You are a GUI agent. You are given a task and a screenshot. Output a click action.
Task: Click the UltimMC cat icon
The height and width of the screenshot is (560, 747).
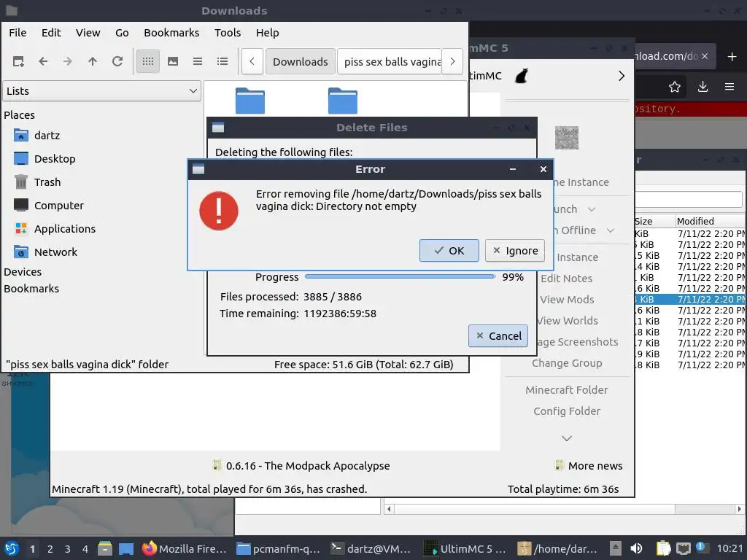[522, 76]
